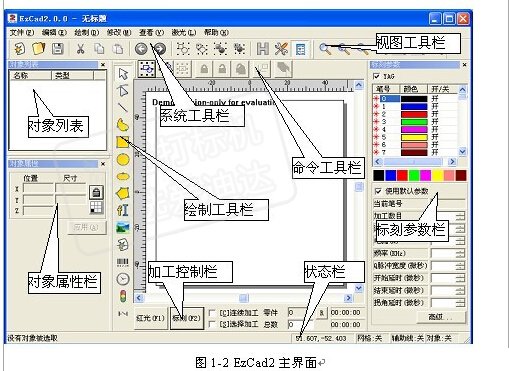The width and height of the screenshot is (509, 371).
Task: Toggle the TAG checkbox
Action: pos(377,76)
